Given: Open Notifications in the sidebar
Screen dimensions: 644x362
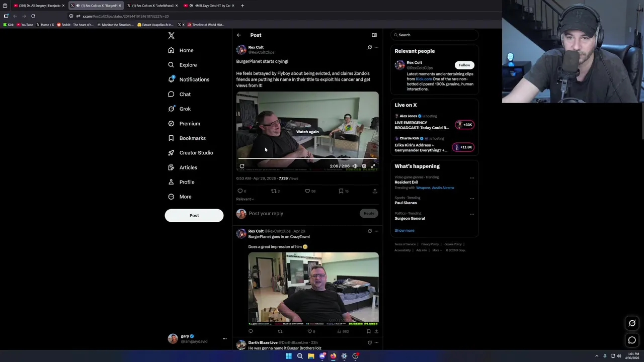Looking at the screenshot, I should (189, 79).
